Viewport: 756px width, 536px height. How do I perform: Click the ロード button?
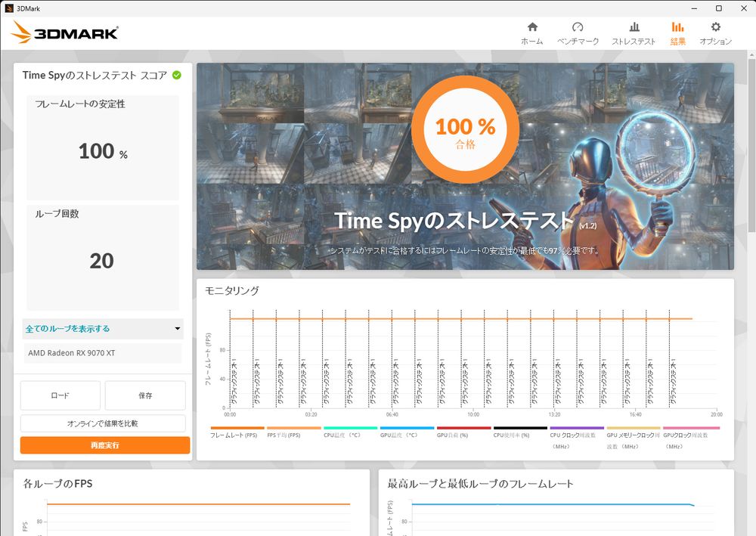coord(60,395)
